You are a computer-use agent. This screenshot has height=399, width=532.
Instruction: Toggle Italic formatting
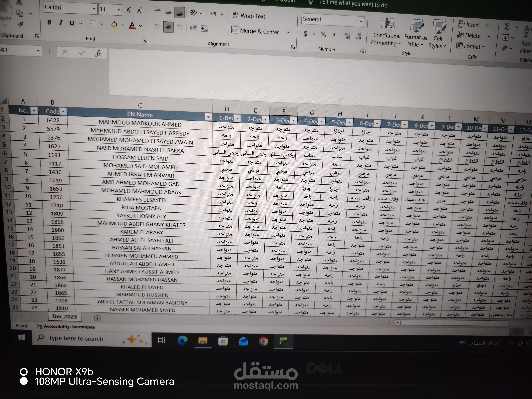coord(61,23)
